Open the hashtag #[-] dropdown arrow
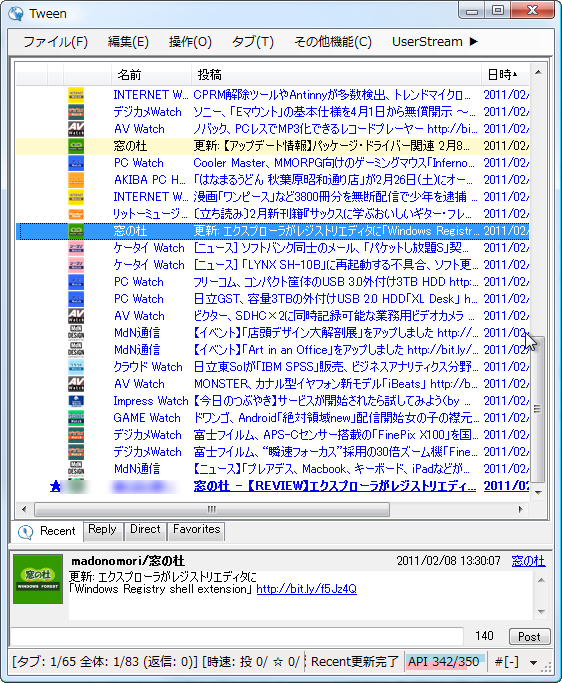Viewport: 562px width, 683px height. click(533, 663)
